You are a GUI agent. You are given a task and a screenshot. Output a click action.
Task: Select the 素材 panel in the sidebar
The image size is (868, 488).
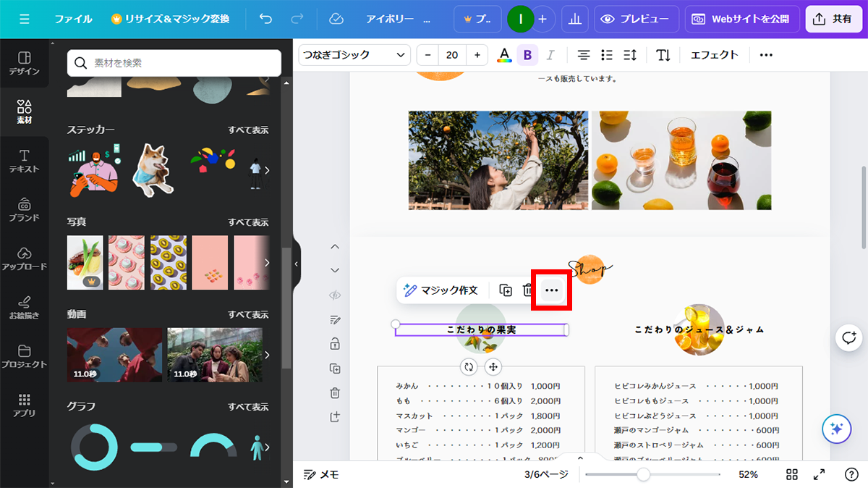tap(25, 111)
